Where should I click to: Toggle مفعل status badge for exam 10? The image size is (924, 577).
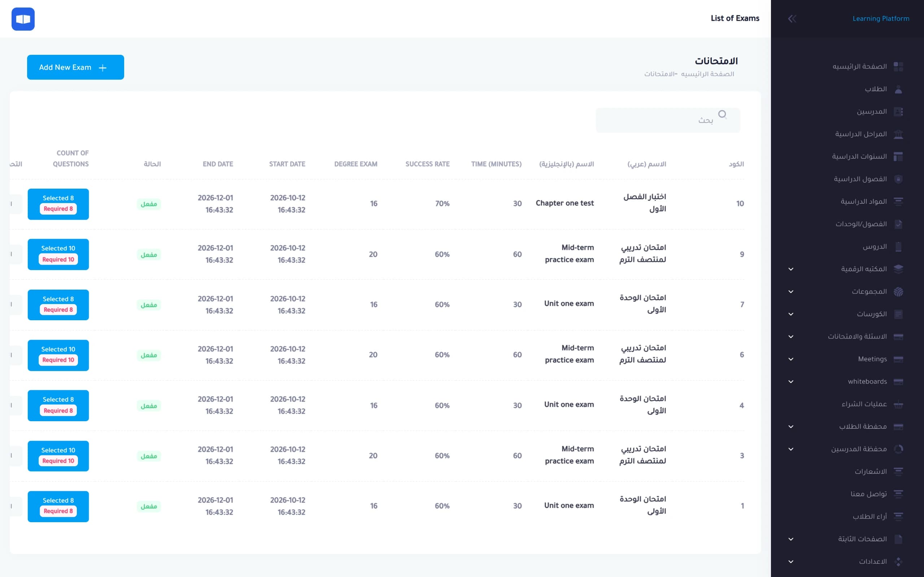click(149, 204)
